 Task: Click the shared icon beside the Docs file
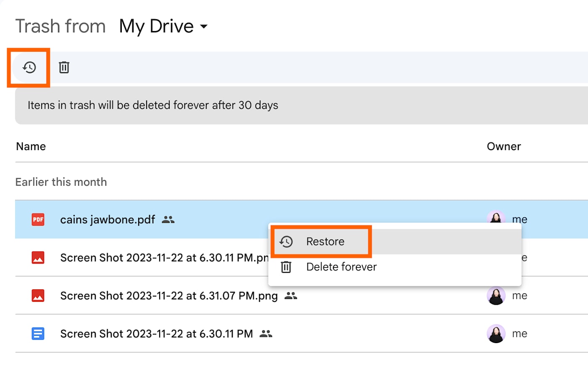(x=266, y=334)
